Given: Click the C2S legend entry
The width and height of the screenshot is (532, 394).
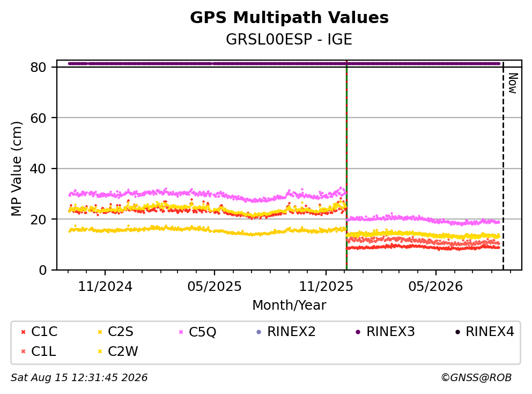Looking at the screenshot, I should [x=116, y=332].
